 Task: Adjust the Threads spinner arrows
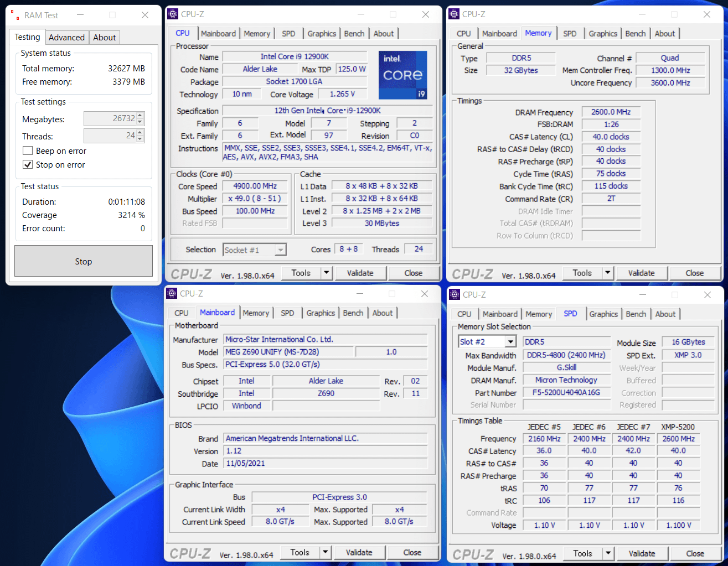pos(140,136)
